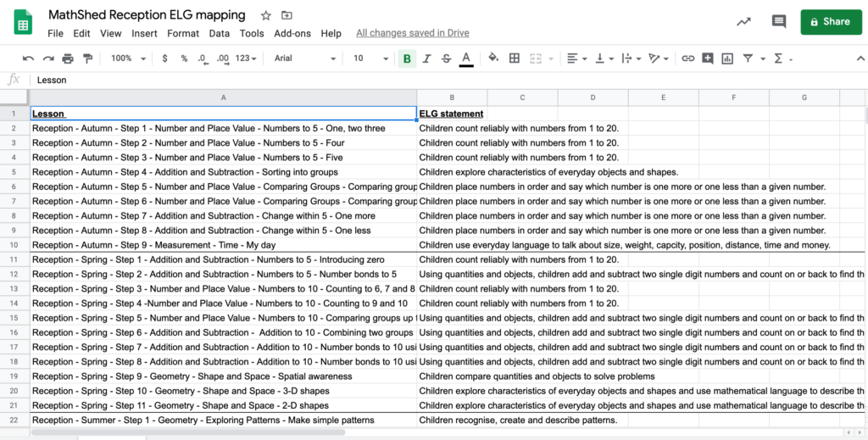
Task: Insert link with chain icon
Action: (688, 58)
